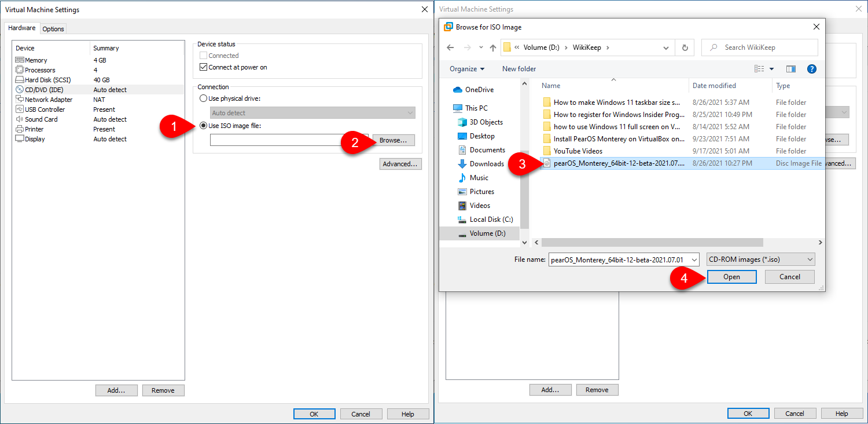Click the Volume (D:) breadcrumb segment
868x424 pixels.
pyautogui.click(x=541, y=47)
